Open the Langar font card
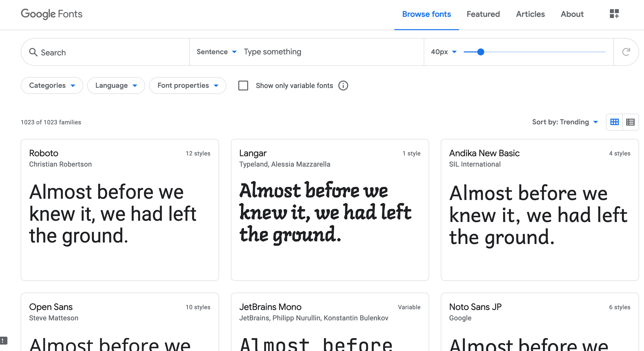The height and width of the screenshot is (351, 644). coord(330,210)
